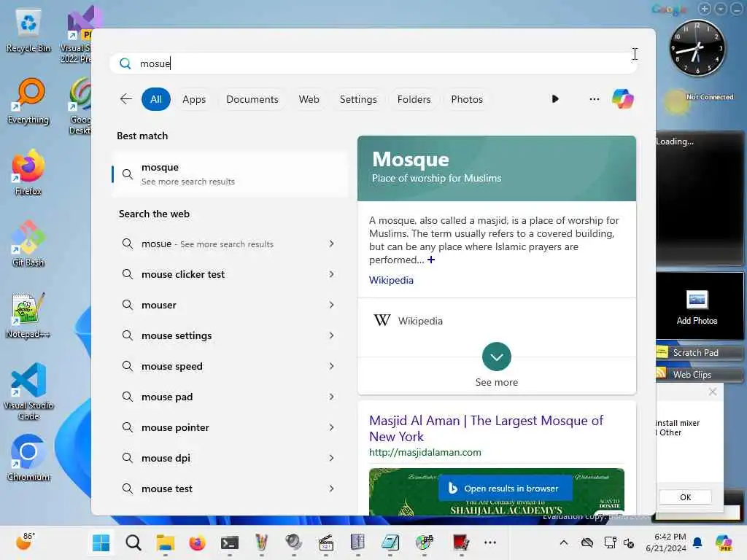The width and height of the screenshot is (747, 560).
Task: Click the analog clock gadget
Action: pos(697,47)
